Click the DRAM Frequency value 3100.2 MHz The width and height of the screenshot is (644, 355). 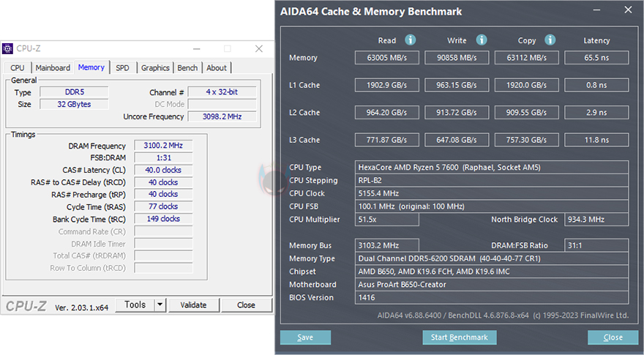pyautogui.click(x=163, y=146)
